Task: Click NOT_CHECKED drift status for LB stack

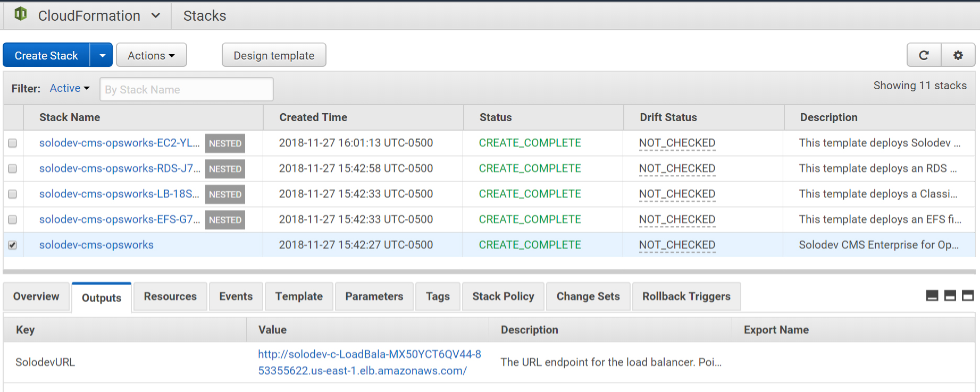Action: pos(677,194)
